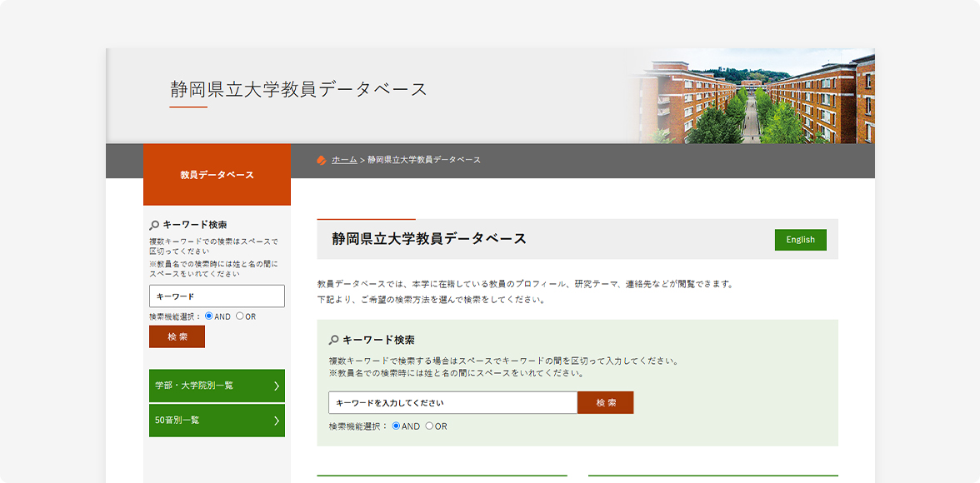Viewport: 980px width, 483px height.
Task: Click the 静岡県立大学教員データベース banner title
Action: (x=298, y=89)
